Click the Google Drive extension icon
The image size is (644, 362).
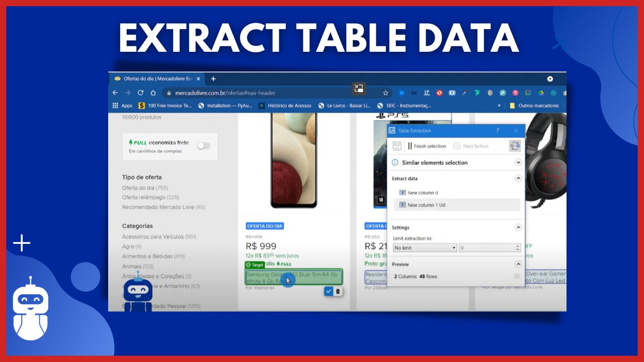541,93
